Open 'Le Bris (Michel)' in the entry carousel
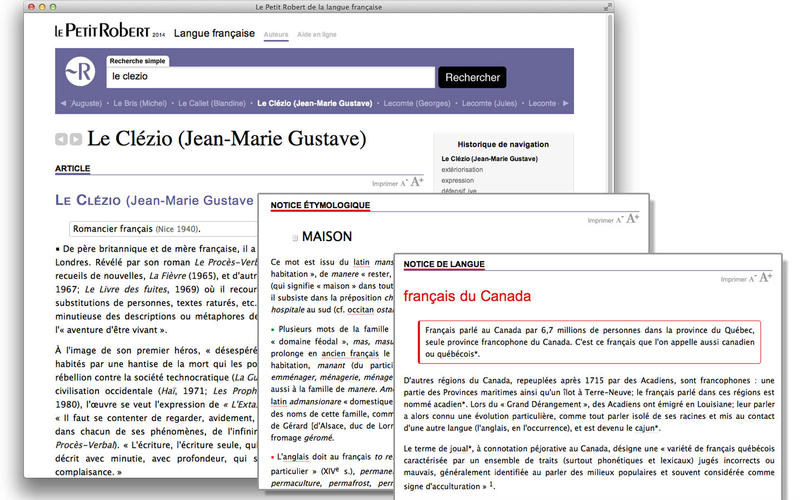 click(140, 103)
